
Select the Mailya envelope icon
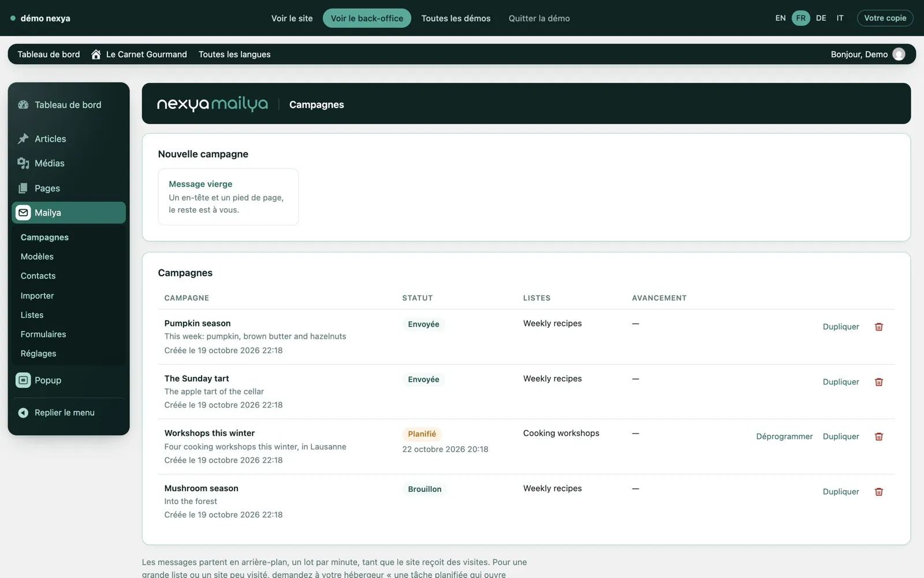(x=23, y=213)
